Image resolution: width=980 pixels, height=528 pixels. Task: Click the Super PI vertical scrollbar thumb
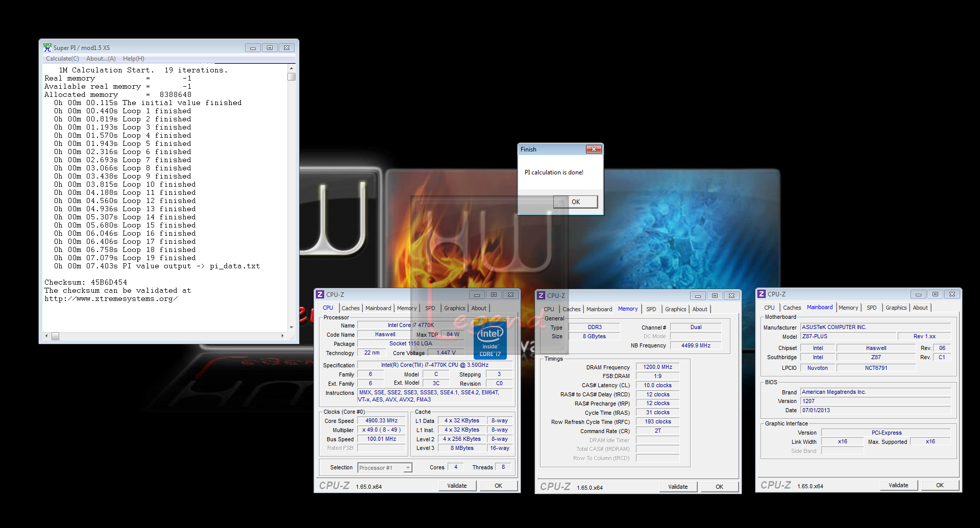pyautogui.click(x=291, y=77)
